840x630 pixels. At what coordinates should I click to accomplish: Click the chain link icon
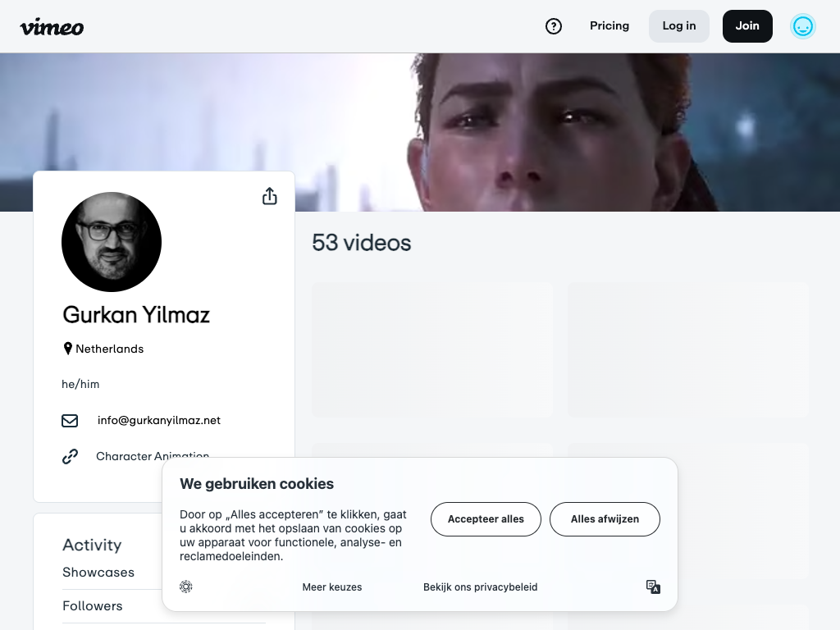pos(70,456)
